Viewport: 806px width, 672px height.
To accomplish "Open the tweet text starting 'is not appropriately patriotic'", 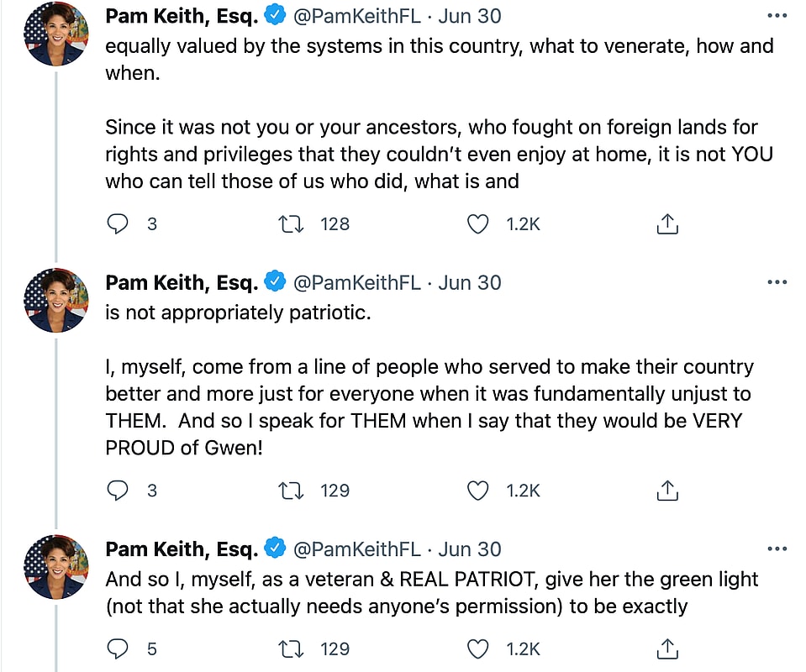I will (238, 313).
